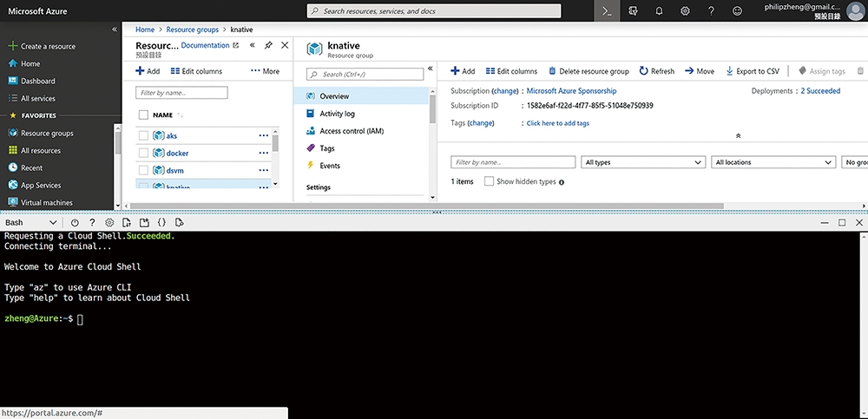The height and width of the screenshot is (419, 868).
Task: Collapse the left sidebar with the double chevron
Action: 115,29
